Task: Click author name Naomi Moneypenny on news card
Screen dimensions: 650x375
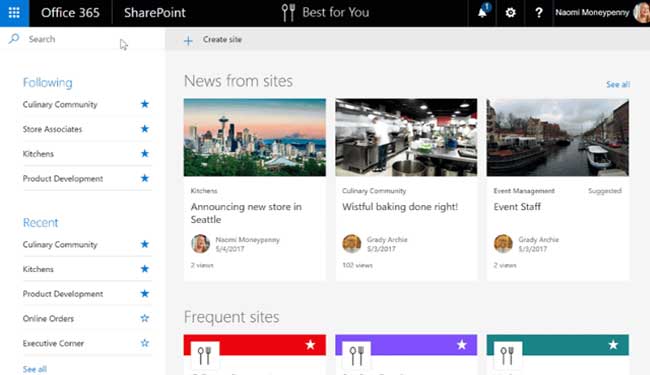Action: click(247, 240)
